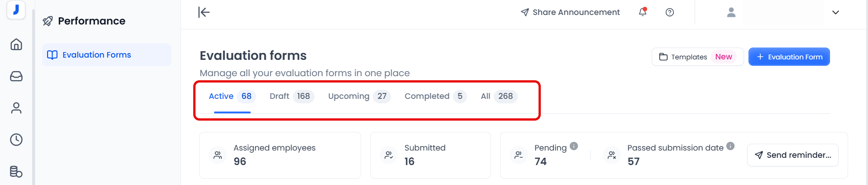Viewport: 868px width, 185px height.
Task: Click the Send reminder button
Action: pyautogui.click(x=792, y=155)
